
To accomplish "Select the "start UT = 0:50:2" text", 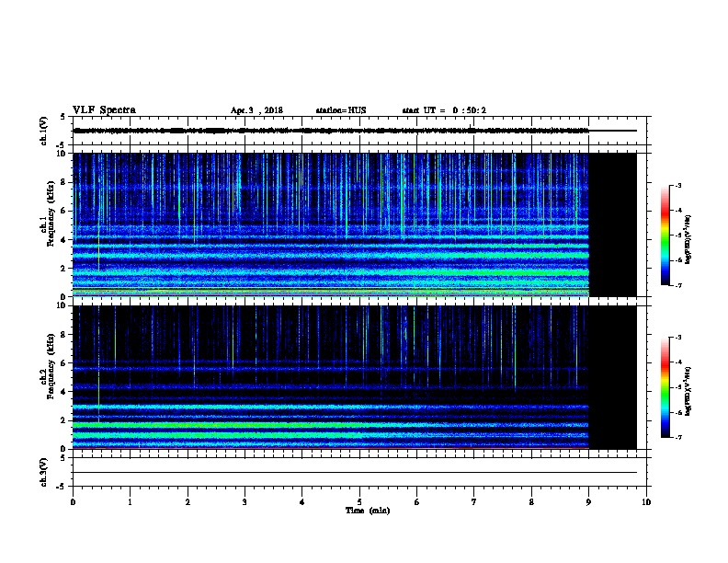I will click(x=444, y=110).
